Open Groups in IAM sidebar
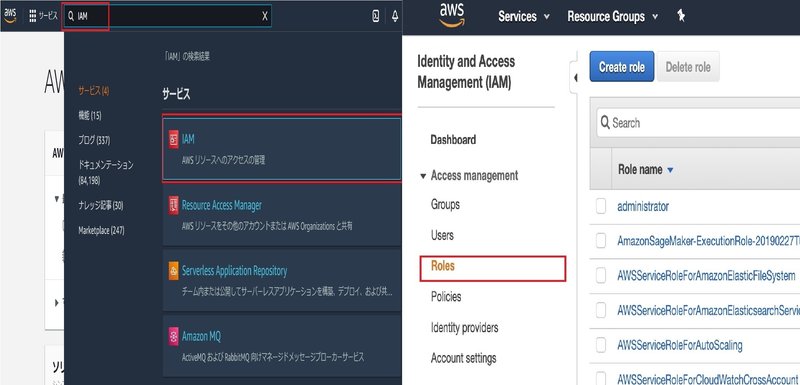Image resolution: width=800 pixels, height=385 pixels. pyautogui.click(x=445, y=204)
